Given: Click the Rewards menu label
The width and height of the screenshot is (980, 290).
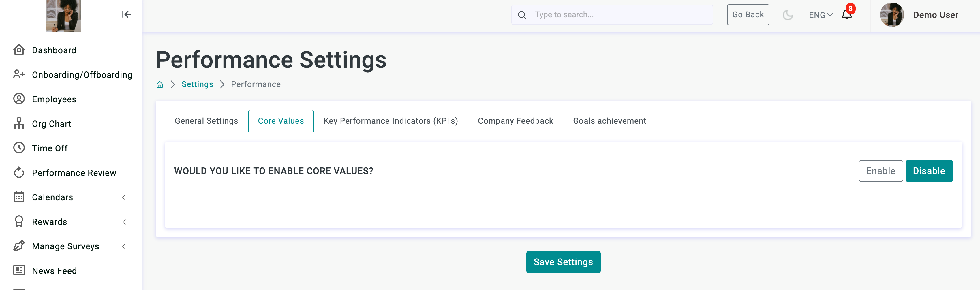Looking at the screenshot, I should [x=49, y=222].
